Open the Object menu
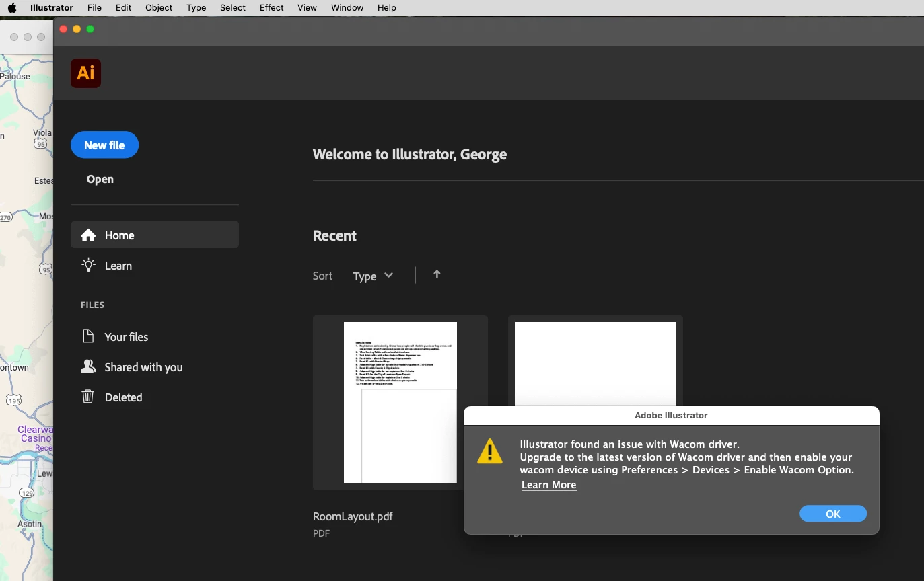The width and height of the screenshot is (924, 581). click(x=159, y=8)
